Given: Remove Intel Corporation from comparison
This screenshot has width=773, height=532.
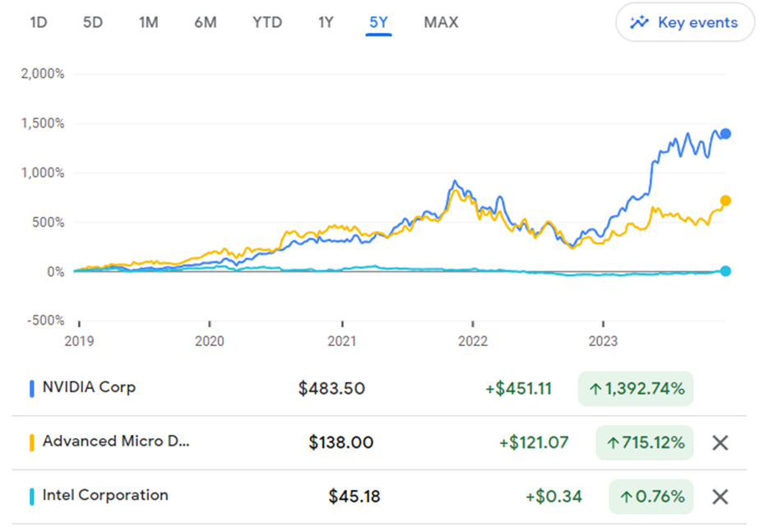Looking at the screenshot, I should tap(720, 497).
